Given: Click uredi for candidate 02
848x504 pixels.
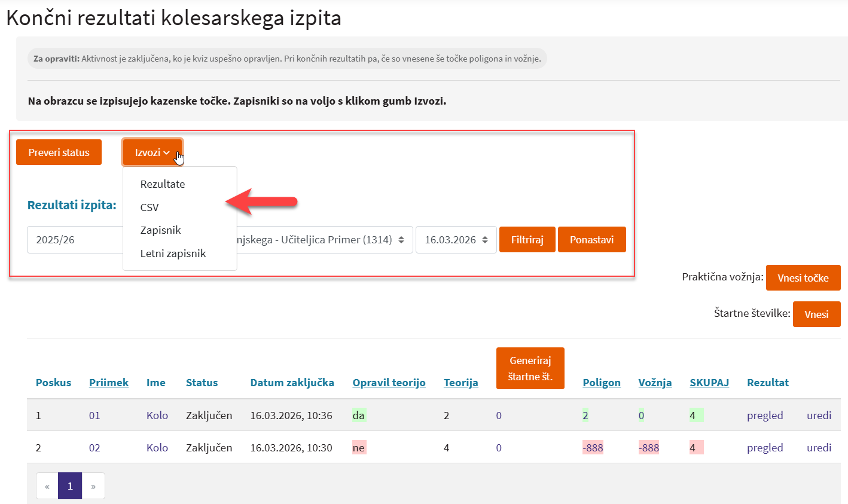Looking at the screenshot, I should coord(819,448).
